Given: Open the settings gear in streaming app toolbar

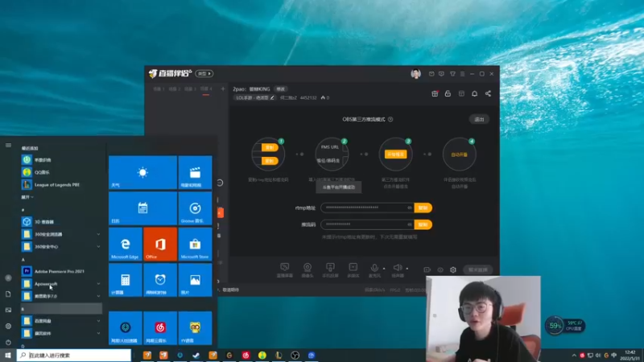Looking at the screenshot, I should (453, 269).
